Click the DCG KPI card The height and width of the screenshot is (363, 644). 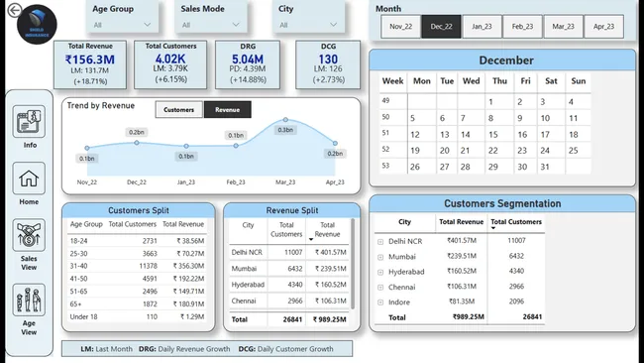click(x=328, y=64)
